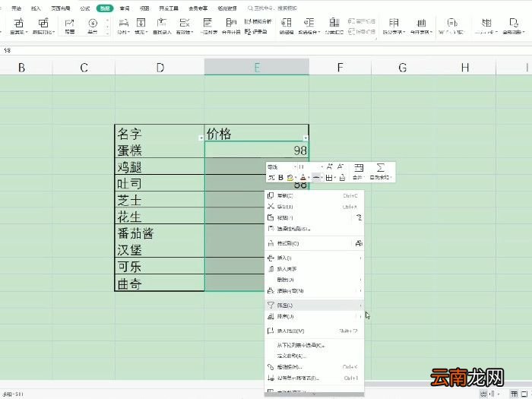
Task: Open the Insert (插入) submenu
Action: (x=314, y=258)
